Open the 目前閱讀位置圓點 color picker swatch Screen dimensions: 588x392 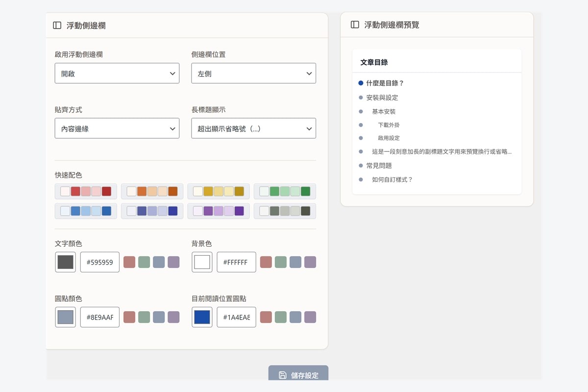tap(202, 317)
